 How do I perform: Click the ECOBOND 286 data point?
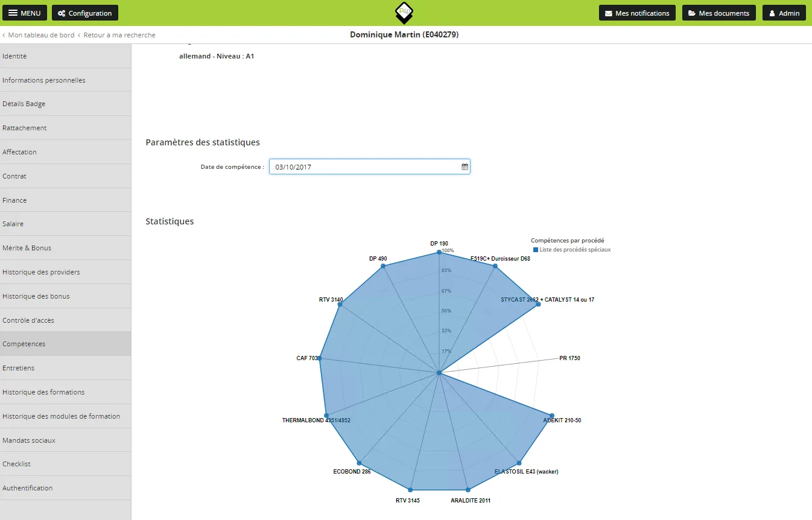(x=360, y=463)
